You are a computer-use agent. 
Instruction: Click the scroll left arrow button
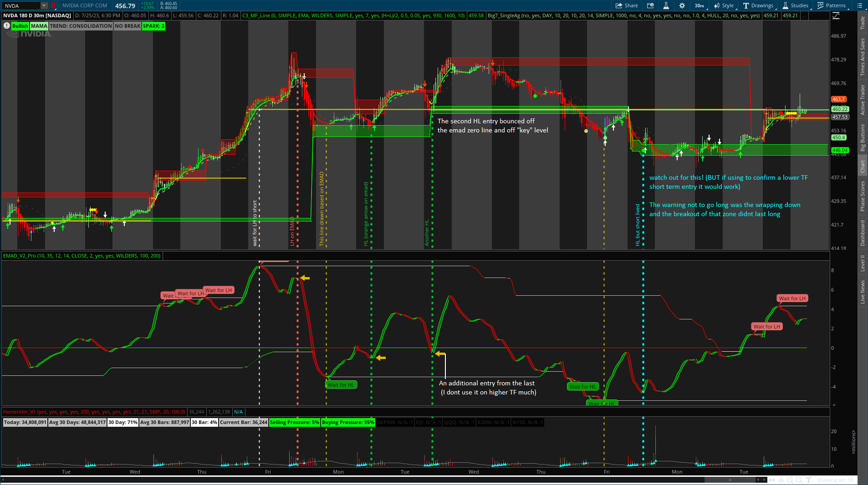[x=758, y=480]
